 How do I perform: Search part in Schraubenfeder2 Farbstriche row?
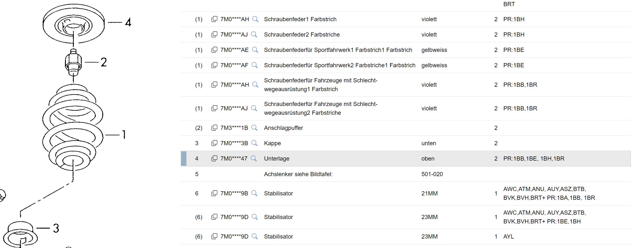[254, 35]
